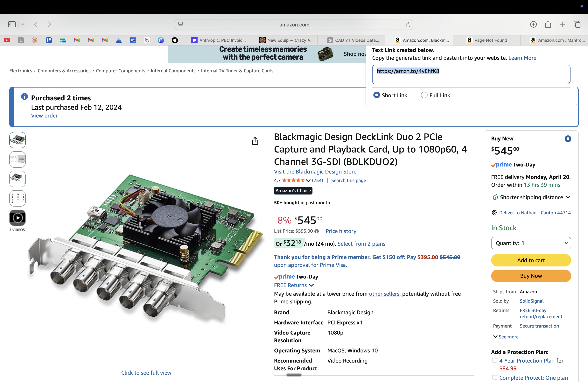Open the Secure transaction link
This screenshot has height=382, width=588.
click(x=539, y=326)
